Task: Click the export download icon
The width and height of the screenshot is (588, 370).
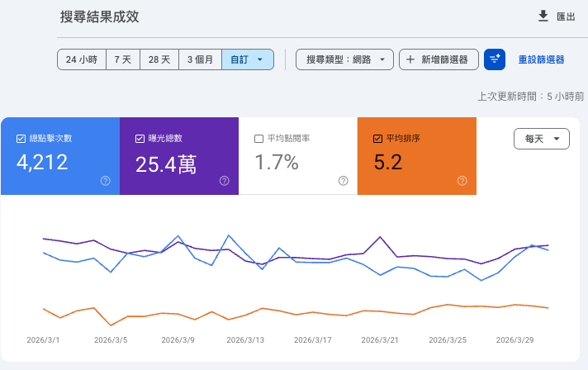Action: click(543, 16)
